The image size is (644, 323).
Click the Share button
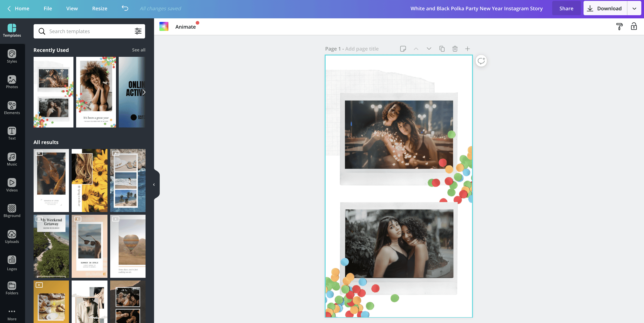[x=566, y=8]
